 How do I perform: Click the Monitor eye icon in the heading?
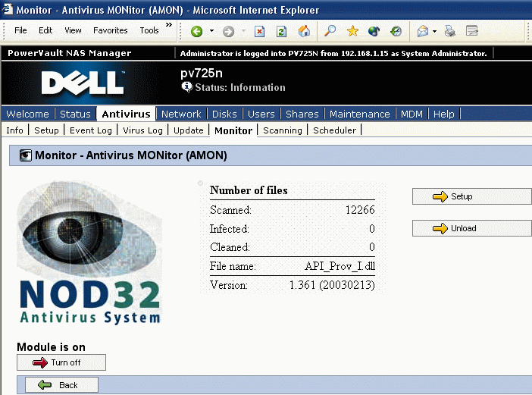[x=26, y=155]
